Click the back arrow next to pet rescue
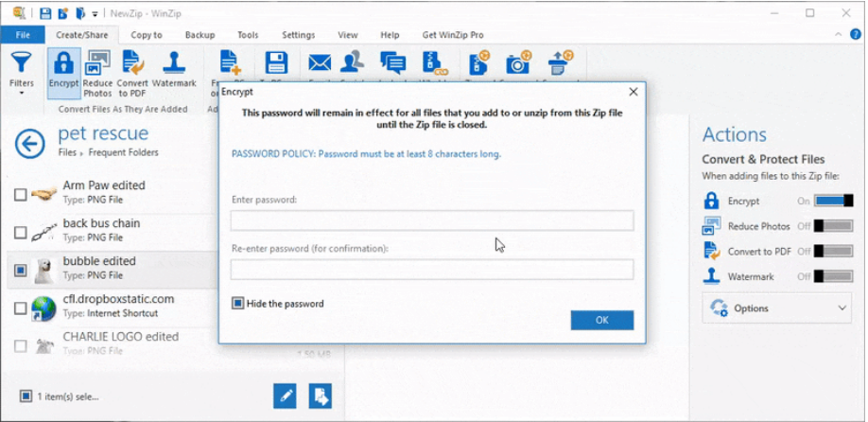The width and height of the screenshot is (868, 422). click(x=29, y=144)
